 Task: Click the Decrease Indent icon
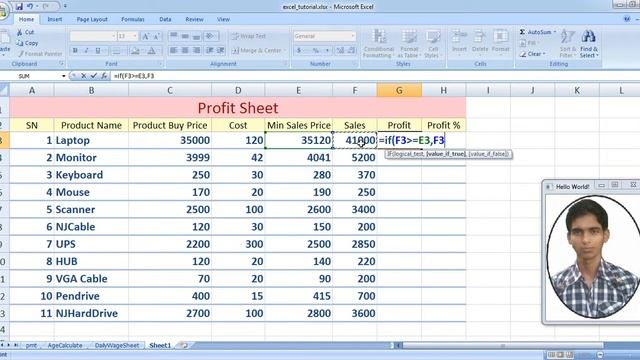(x=210, y=51)
